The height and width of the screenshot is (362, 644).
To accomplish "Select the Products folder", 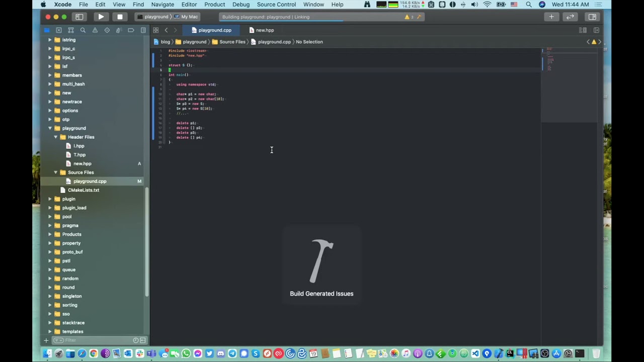I will coord(72,234).
